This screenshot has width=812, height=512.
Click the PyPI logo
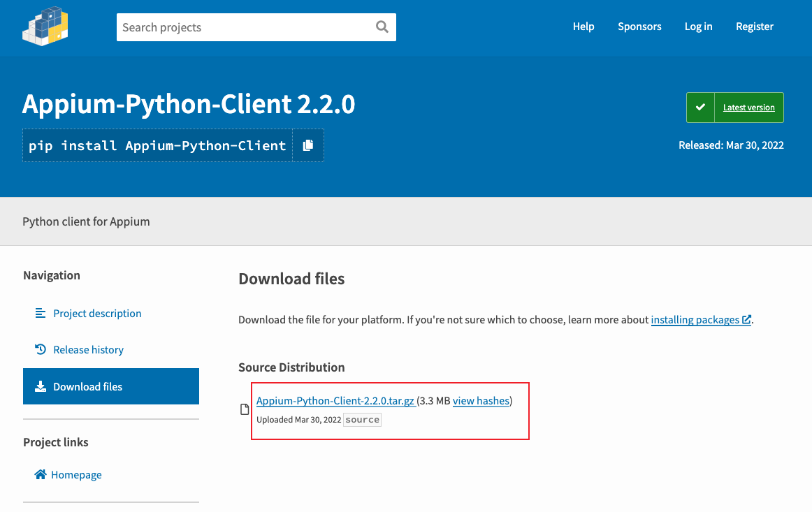[45, 26]
